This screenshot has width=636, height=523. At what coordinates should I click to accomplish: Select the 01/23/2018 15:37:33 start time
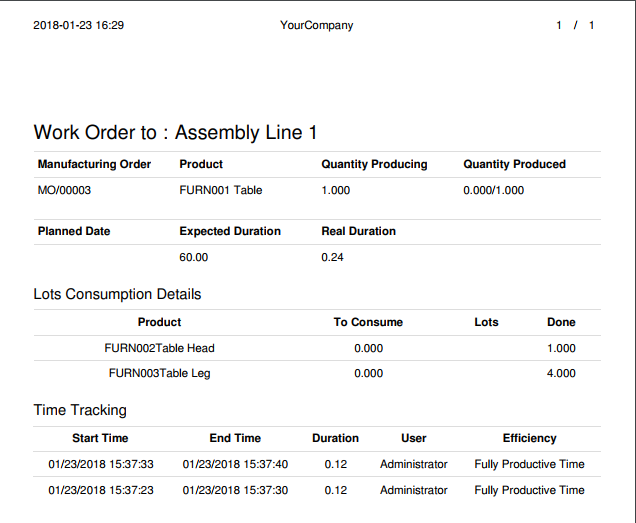point(100,464)
